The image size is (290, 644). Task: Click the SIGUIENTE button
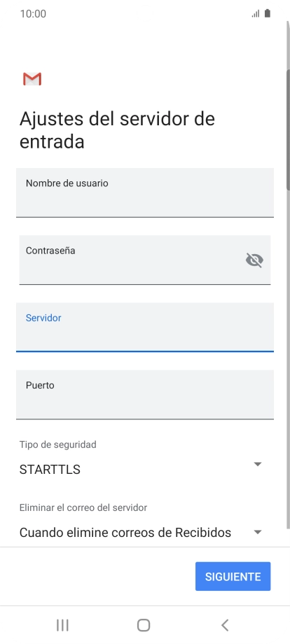[x=233, y=576]
